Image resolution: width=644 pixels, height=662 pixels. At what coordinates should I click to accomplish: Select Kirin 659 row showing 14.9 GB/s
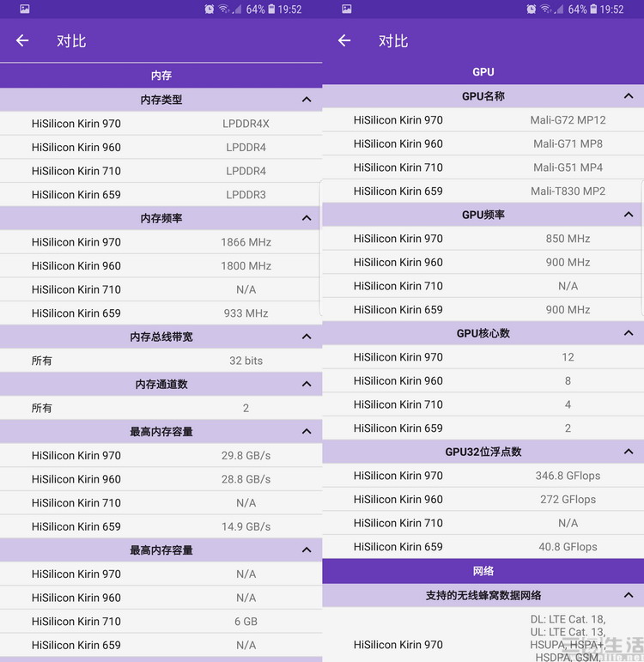click(161, 526)
